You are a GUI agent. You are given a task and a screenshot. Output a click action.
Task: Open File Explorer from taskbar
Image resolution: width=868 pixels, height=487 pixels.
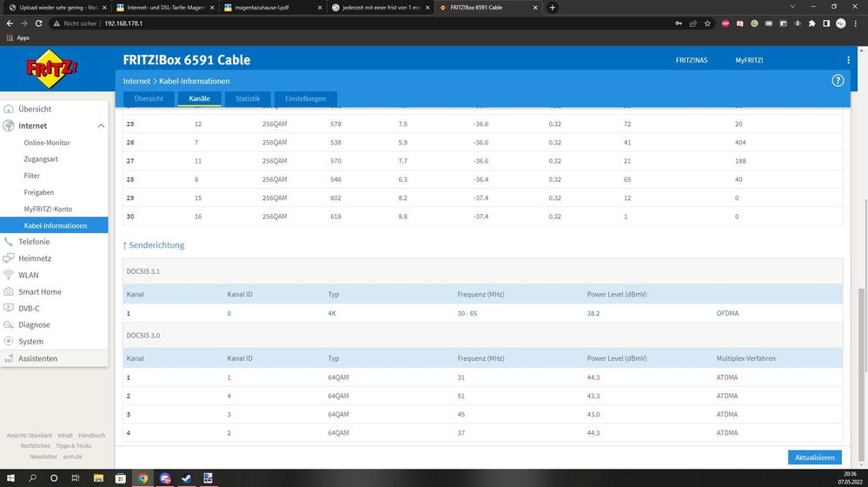coord(98,477)
